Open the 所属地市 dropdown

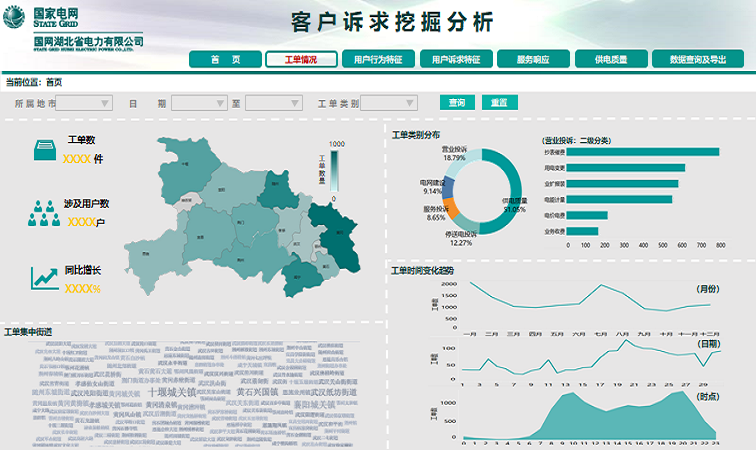[x=84, y=103]
